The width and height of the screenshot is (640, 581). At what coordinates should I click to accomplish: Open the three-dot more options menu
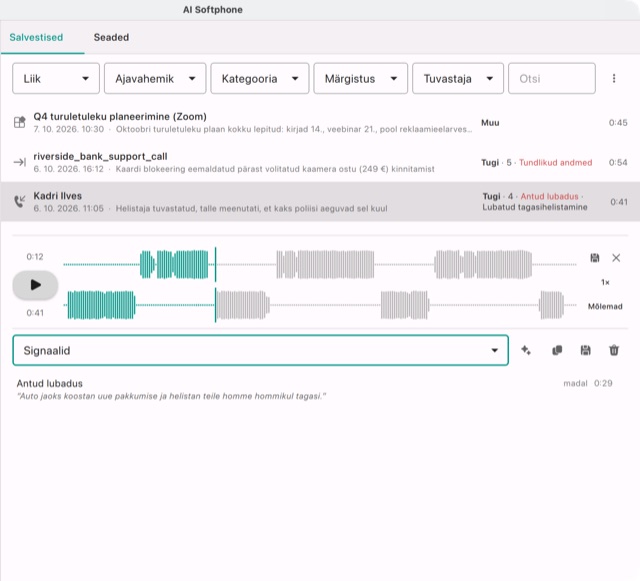tap(614, 78)
